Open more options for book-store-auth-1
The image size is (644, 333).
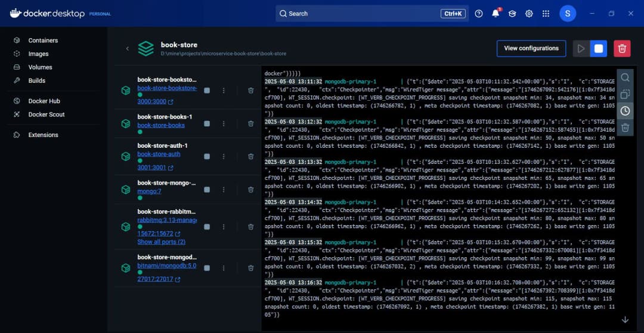pyautogui.click(x=224, y=156)
